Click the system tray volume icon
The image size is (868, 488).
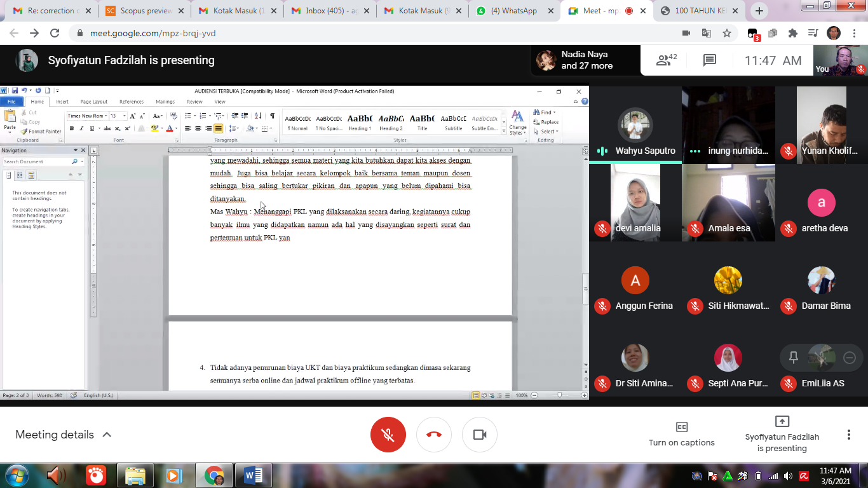point(788,476)
